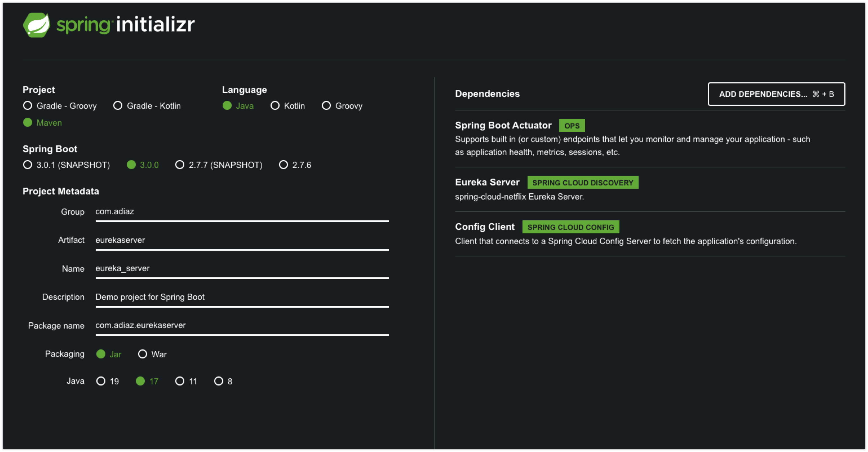This screenshot has width=868, height=452.
Task: Choose Spring Boot 3.0.1 (SNAPSHOT)
Action: point(67,165)
